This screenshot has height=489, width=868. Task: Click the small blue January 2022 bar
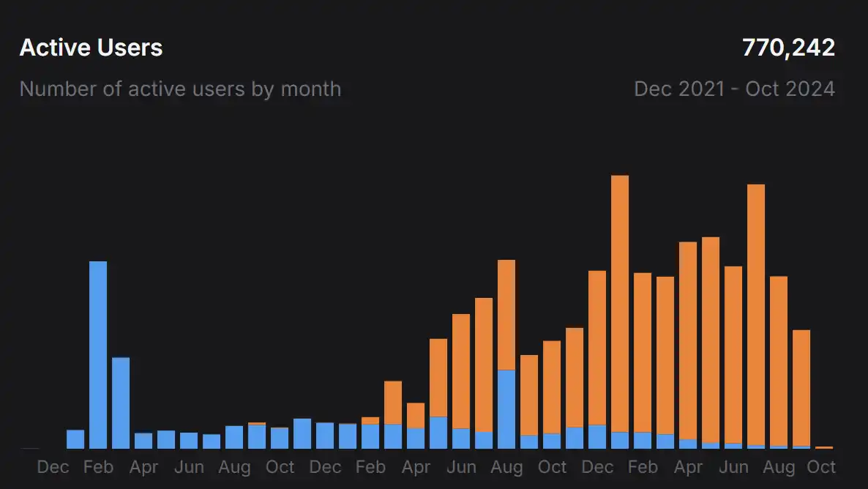tap(75, 439)
